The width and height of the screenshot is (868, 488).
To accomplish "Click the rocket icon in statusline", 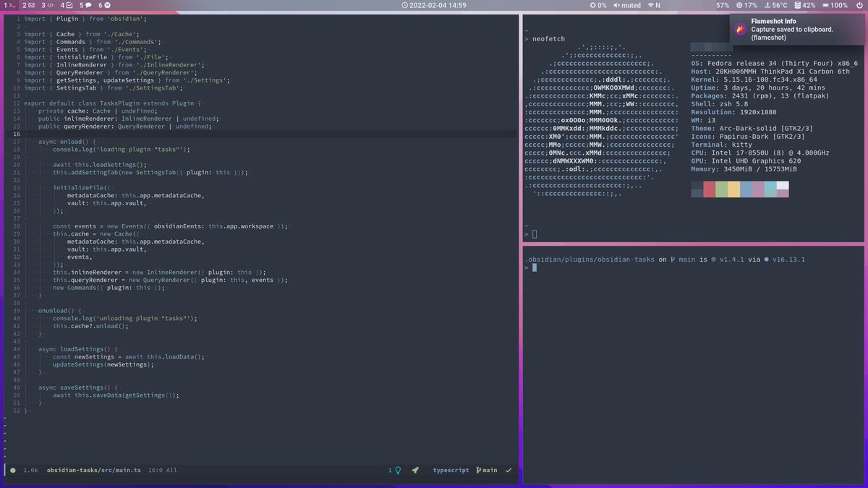I will click(x=415, y=470).
